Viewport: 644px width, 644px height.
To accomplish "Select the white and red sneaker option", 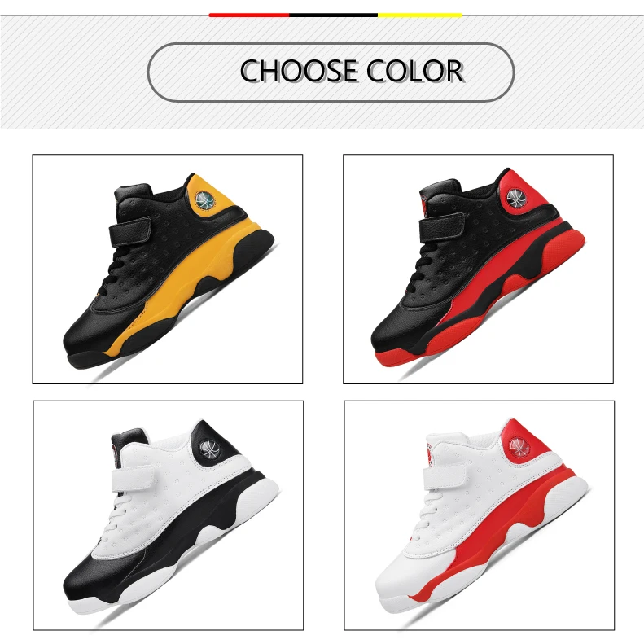I will click(x=480, y=515).
